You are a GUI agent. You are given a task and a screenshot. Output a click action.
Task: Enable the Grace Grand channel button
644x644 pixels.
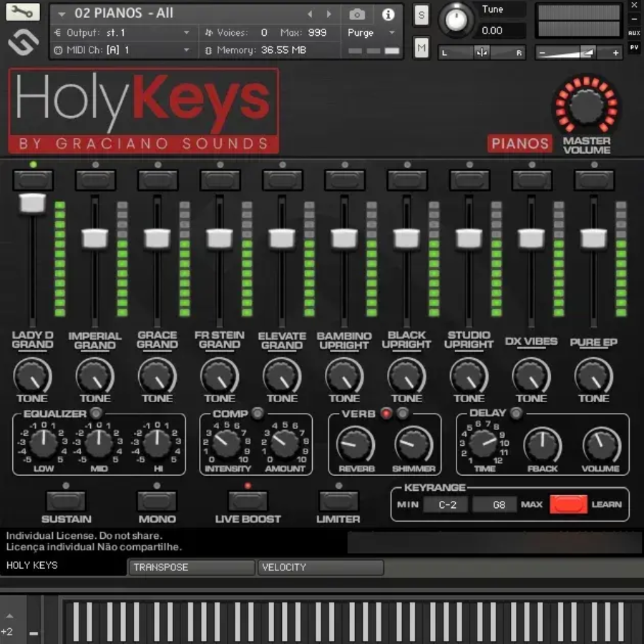coord(157,180)
